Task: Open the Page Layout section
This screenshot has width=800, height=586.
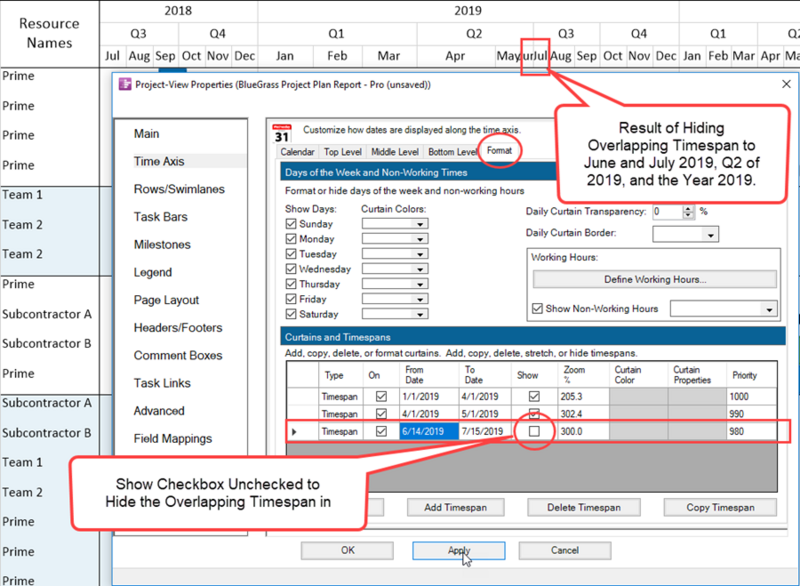Action: [166, 300]
